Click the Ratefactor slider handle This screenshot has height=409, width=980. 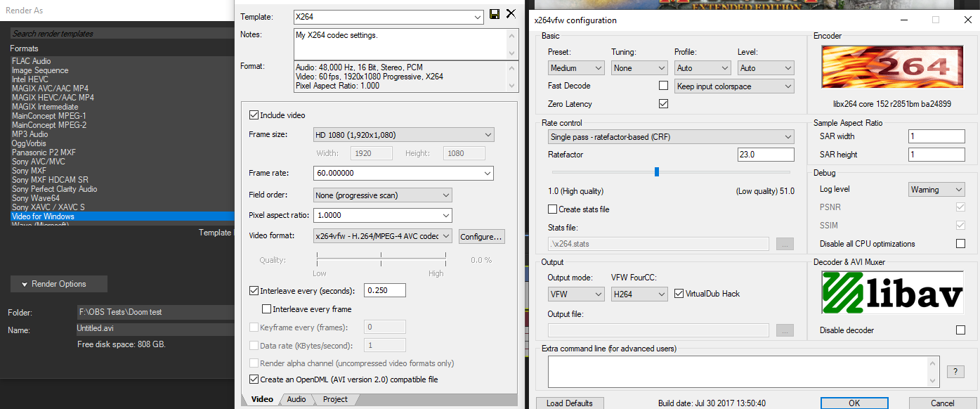[x=657, y=171]
